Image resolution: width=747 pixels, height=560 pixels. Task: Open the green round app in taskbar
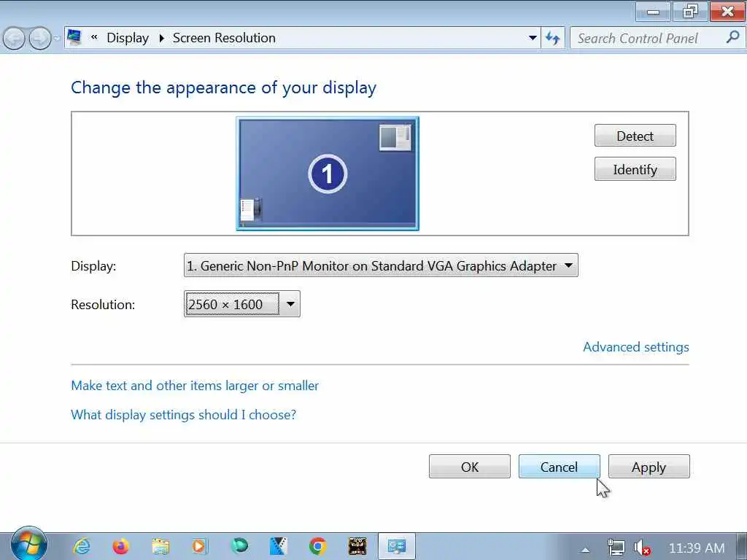pos(239,545)
